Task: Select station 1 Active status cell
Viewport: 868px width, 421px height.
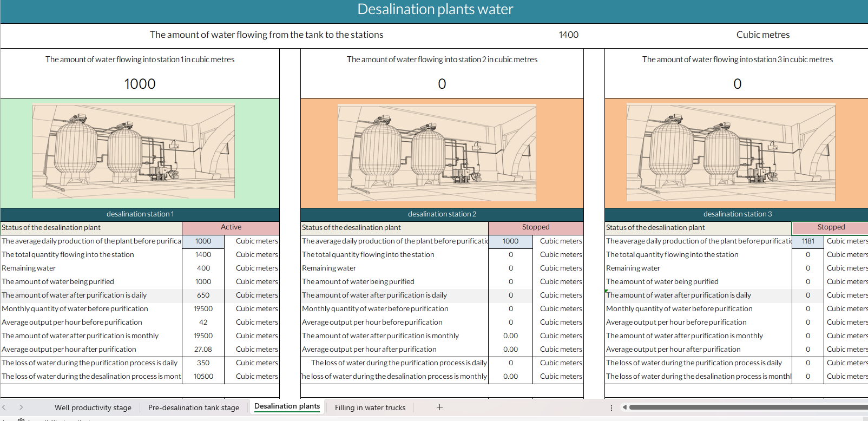Action: pyautogui.click(x=231, y=227)
